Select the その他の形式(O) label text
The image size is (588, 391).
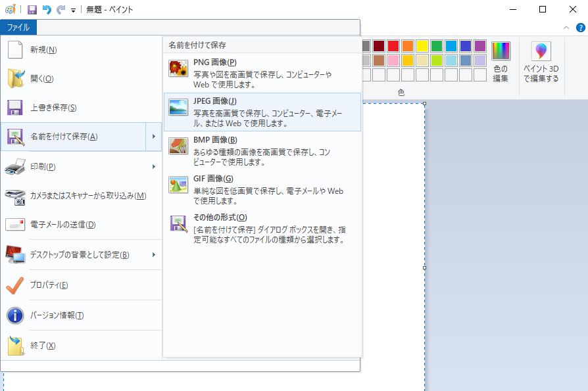(x=220, y=218)
